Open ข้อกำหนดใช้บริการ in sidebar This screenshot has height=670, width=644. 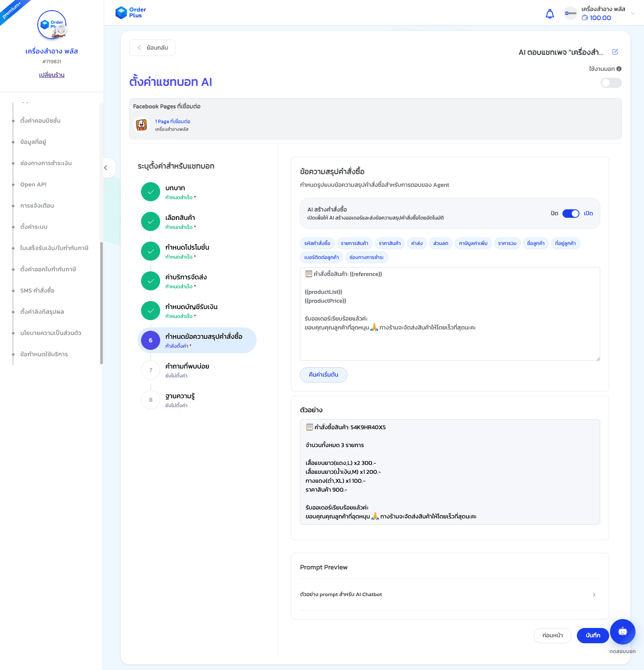click(x=44, y=354)
